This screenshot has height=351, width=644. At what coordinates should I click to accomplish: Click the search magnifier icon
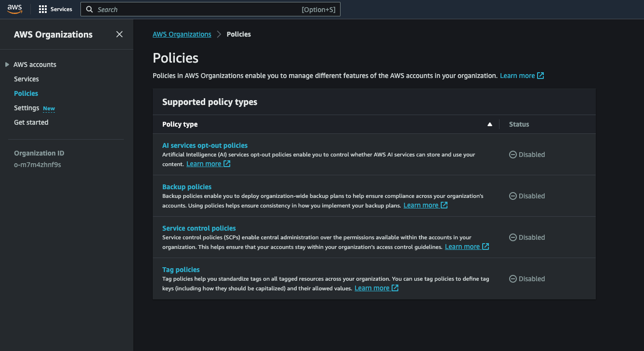point(90,9)
